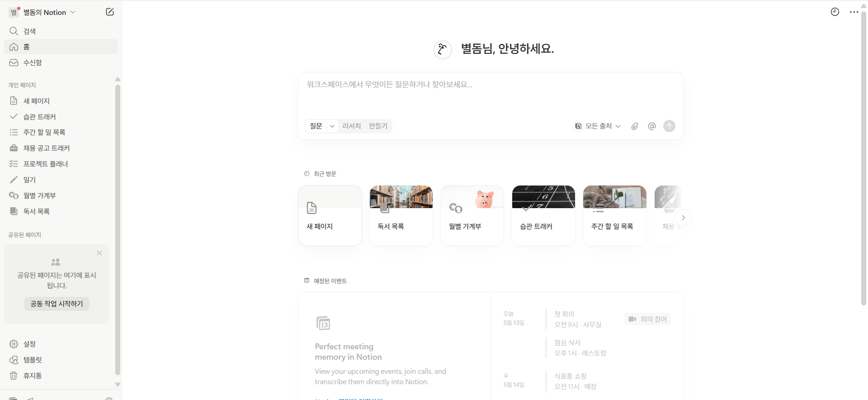Open 검색 search in the sidebar

click(x=61, y=31)
